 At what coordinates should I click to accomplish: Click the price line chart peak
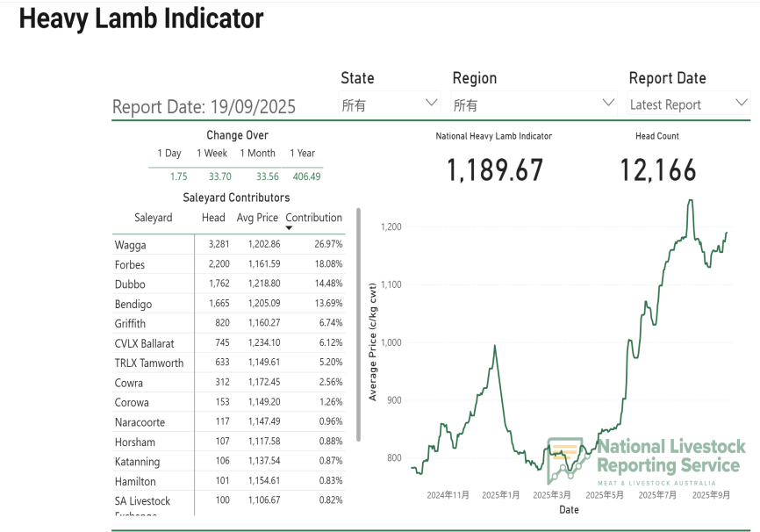tap(691, 201)
